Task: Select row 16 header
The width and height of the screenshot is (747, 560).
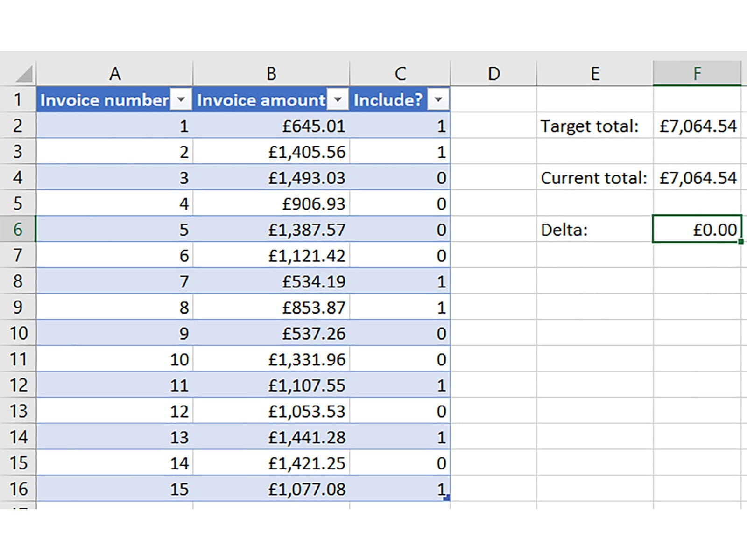Action: tap(18, 489)
